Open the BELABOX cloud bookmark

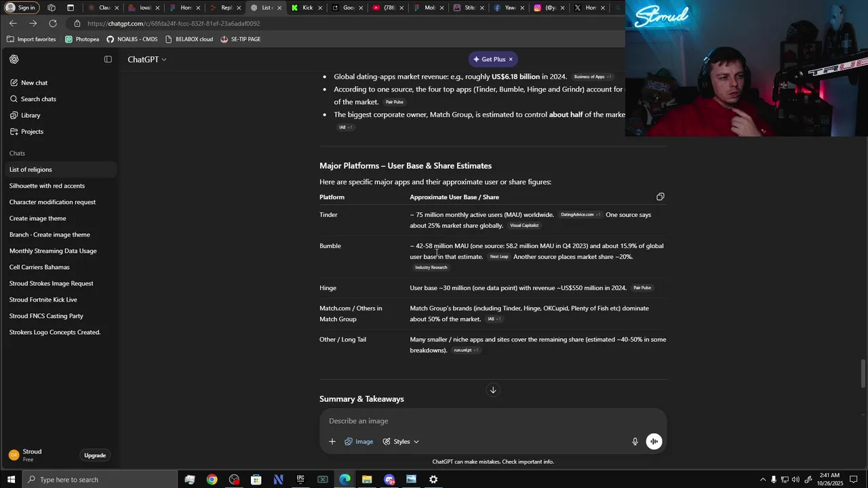[189, 39]
